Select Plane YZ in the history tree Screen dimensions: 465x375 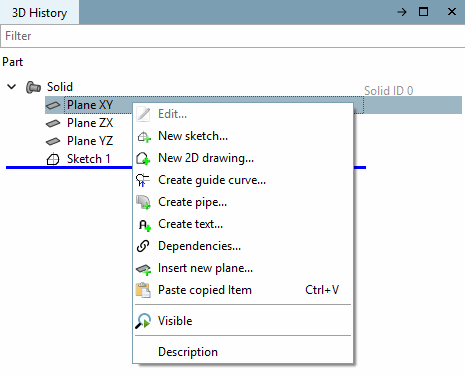click(90, 141)
